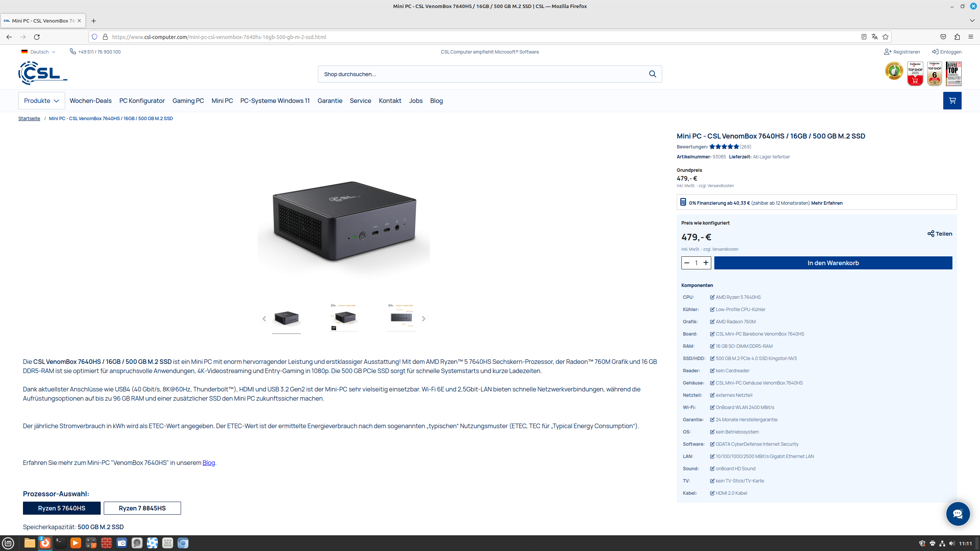Click the Mehr Erfahren financing link
This screenshot has width=980, height=551.
[826, 203]
